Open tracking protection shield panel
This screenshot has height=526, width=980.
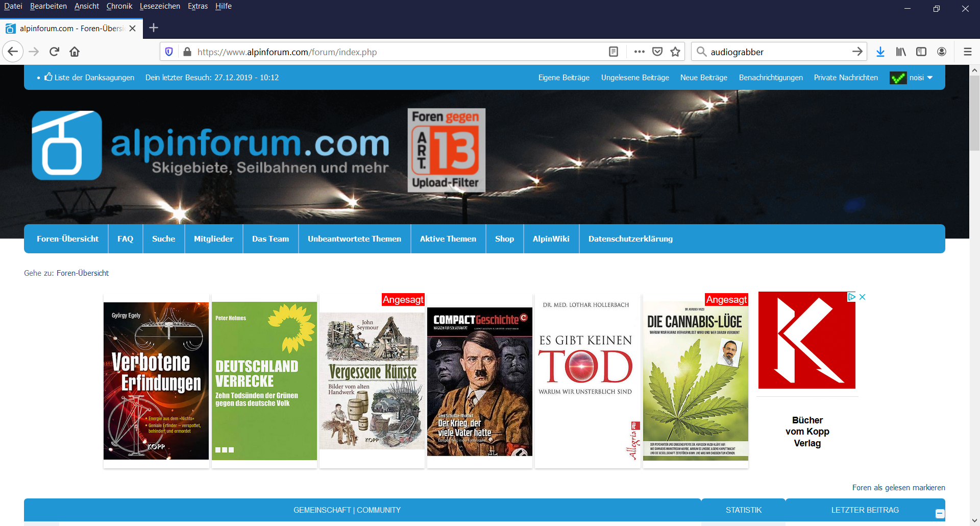169,52
